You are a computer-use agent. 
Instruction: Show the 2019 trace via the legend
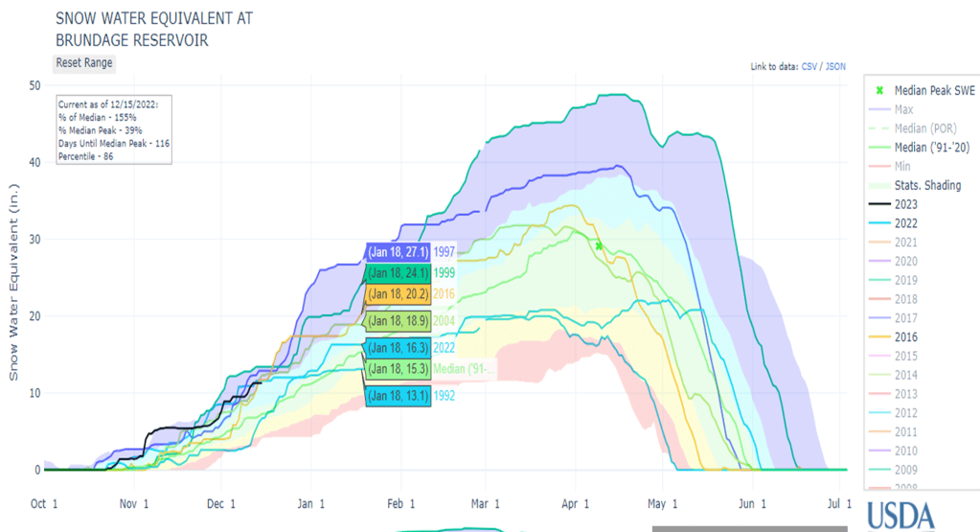pyautogui.click(x=908, y=280)
